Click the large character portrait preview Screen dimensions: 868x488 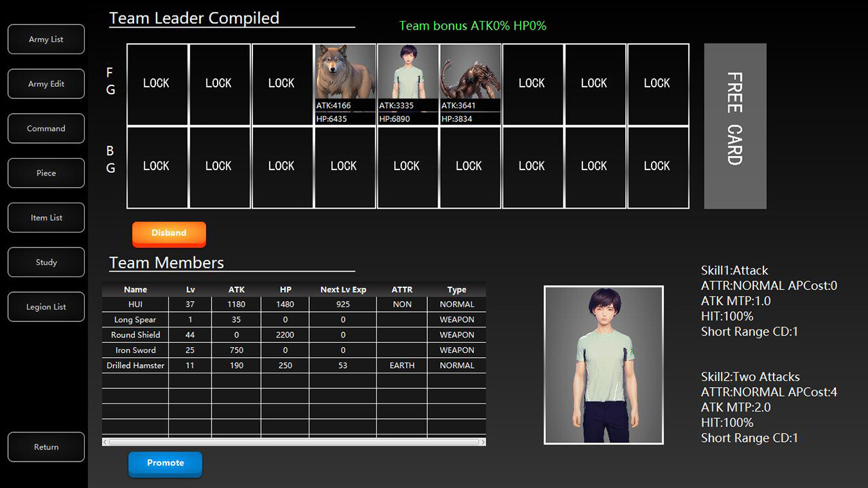(604, 365)
